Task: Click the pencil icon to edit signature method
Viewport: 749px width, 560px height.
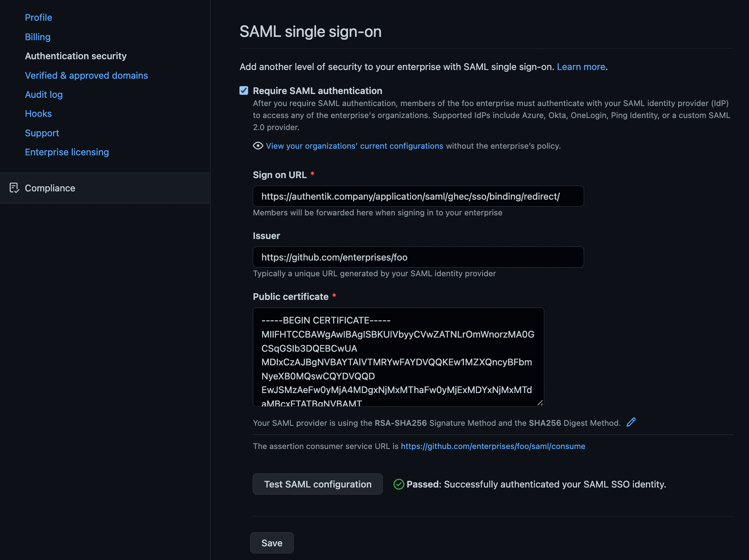Action: [x=631, y=422]
